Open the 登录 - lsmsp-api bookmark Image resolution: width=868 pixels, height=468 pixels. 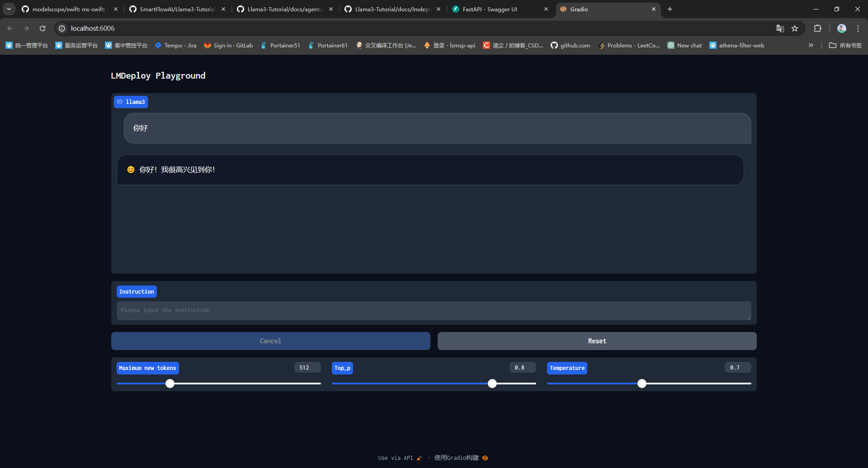[449, 45]
